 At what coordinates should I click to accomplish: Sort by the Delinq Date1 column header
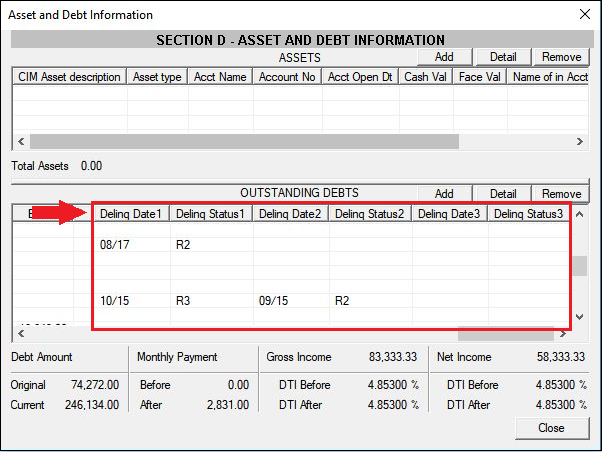click(x=131, y=214)
